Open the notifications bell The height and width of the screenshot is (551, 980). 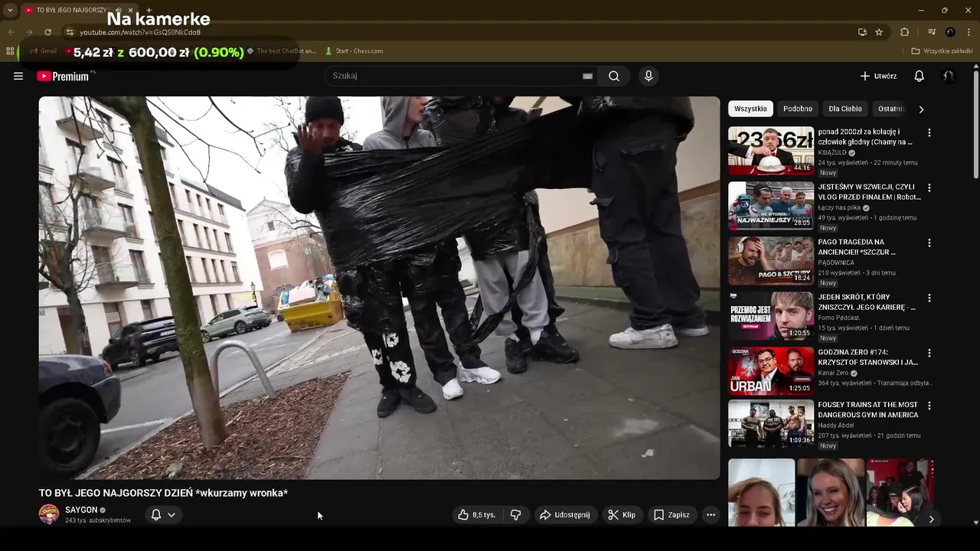(920, 76)
